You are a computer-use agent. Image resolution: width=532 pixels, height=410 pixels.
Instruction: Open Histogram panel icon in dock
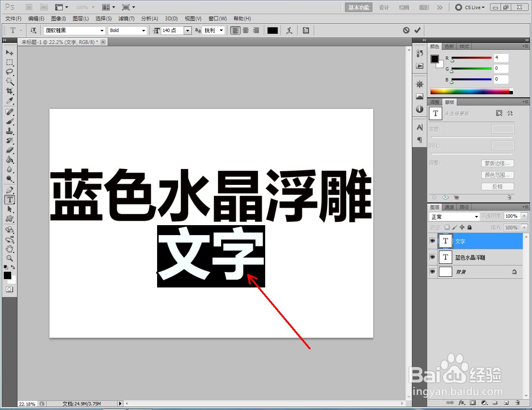tap(420, 96)
